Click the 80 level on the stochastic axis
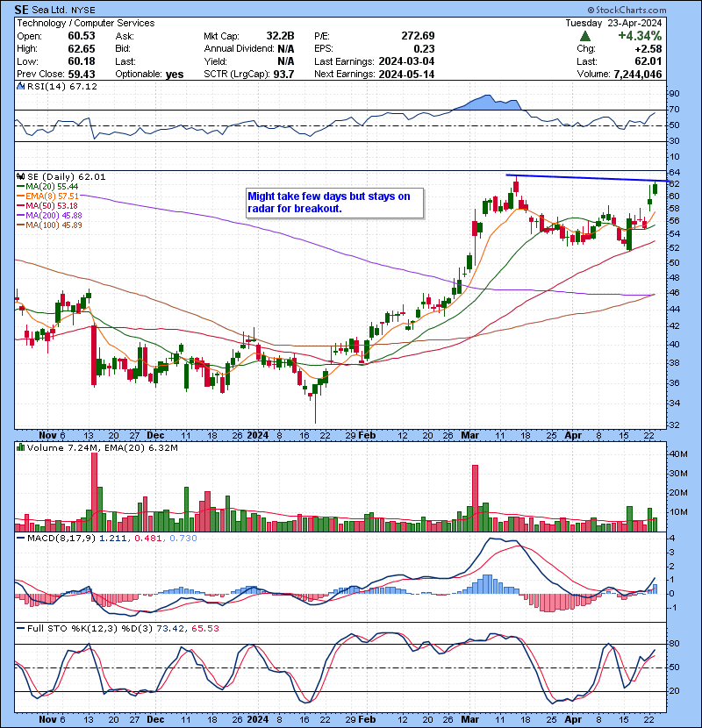The width and height of the screenshot is (702, 728). click(674, 644)
